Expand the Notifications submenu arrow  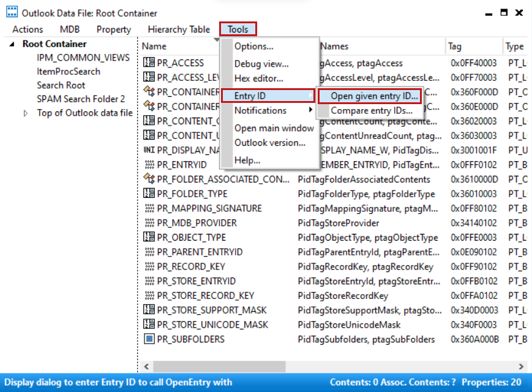tap(310, 110)
